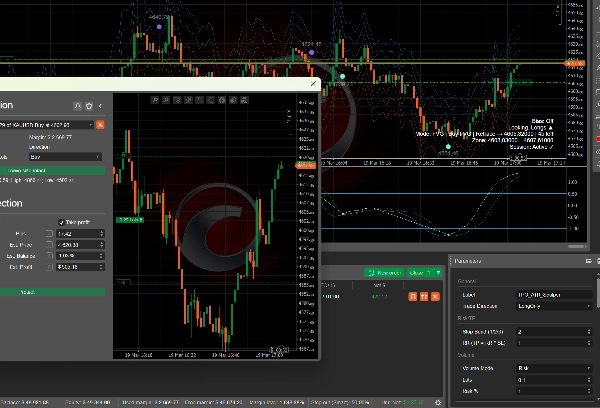This screenshot has width=600, height=408.
Task: Click the Stop (ATR) value stepper arrows
Action: pyautogui.click(x=589, y=332)
